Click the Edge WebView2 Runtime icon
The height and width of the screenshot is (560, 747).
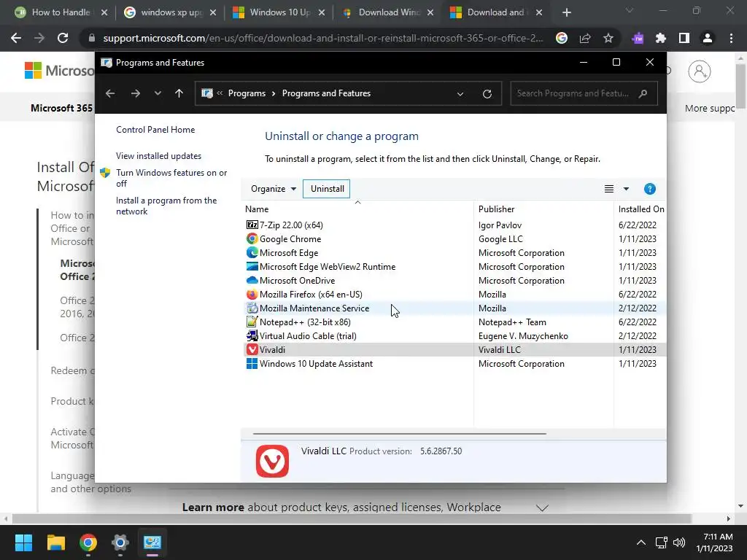point(252,266)
